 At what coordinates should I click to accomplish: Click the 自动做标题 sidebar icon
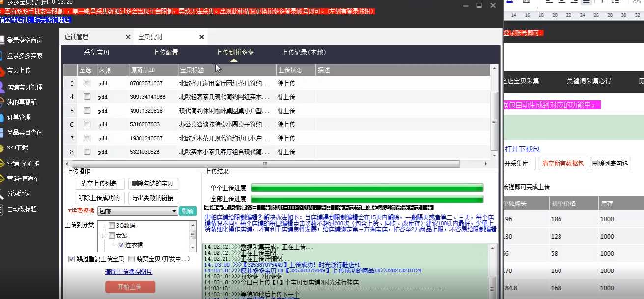coord(1,209)
